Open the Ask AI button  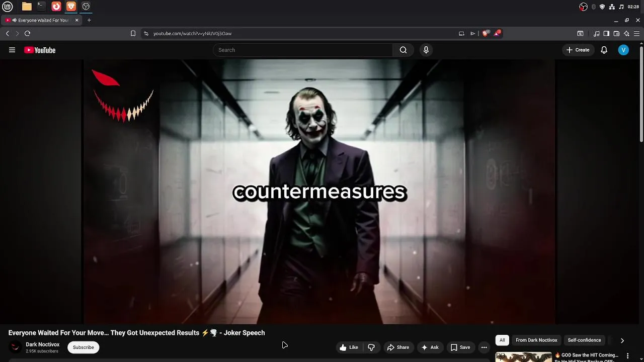[x=430, y=347]
